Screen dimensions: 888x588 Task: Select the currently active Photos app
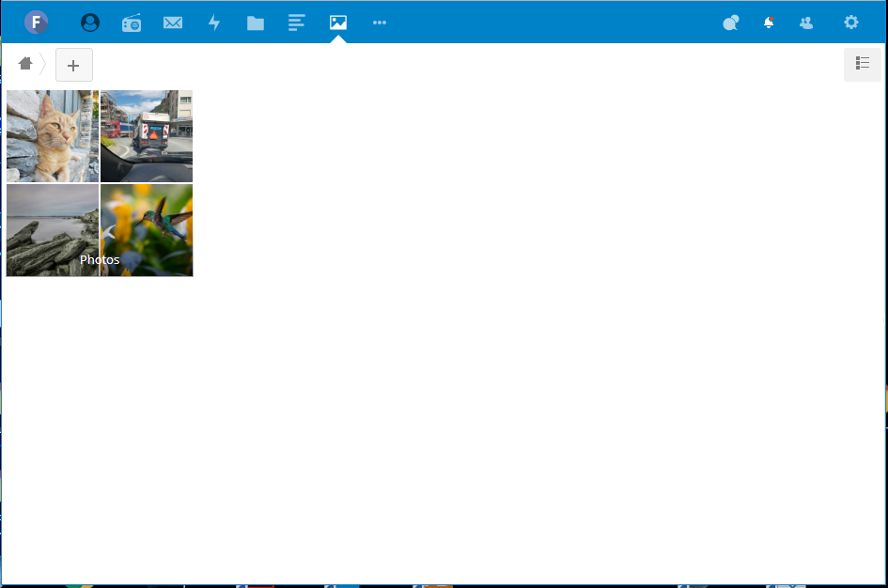[x=338, y=22]
